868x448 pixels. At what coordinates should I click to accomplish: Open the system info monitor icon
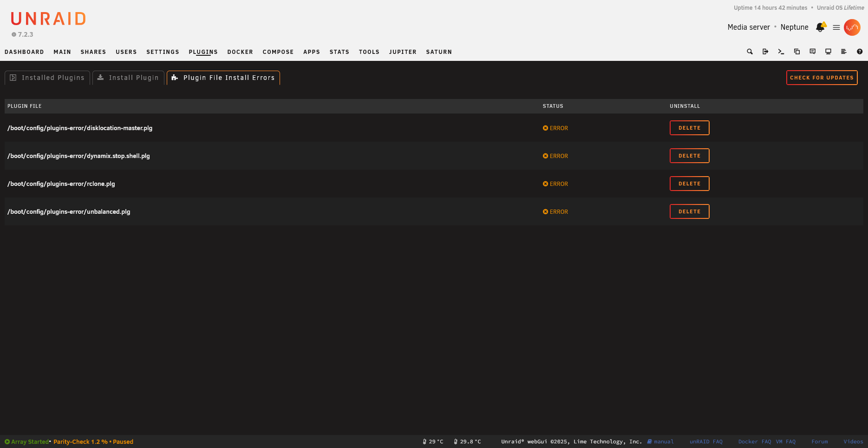(x=828, y=52)
